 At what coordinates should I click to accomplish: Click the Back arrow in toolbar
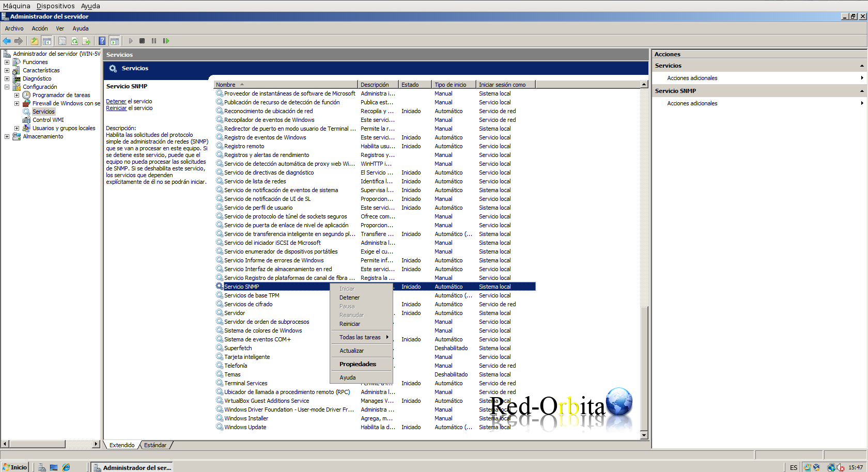coord(7,41)
